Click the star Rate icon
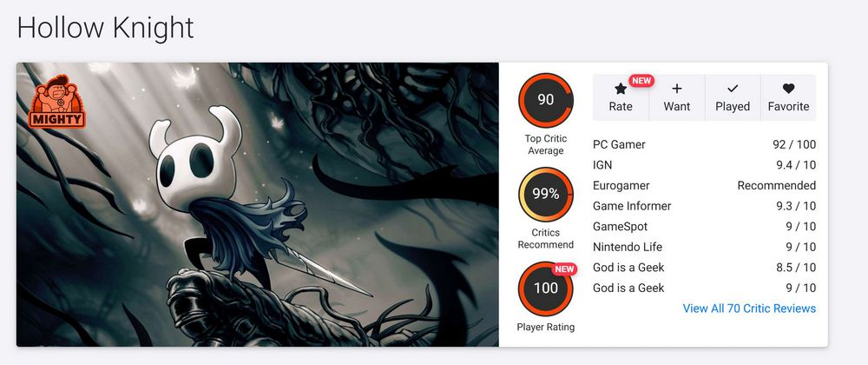Screen dimensions: 868x365 [621, 89]
